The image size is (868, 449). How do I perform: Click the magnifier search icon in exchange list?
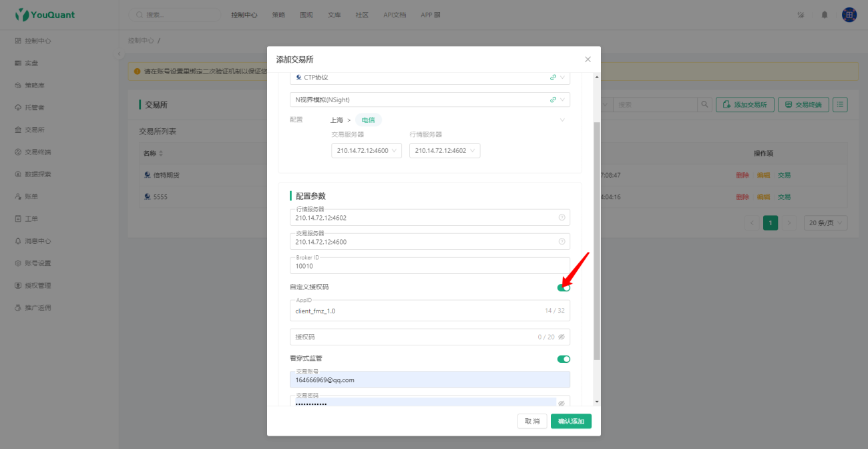[704, 105]
